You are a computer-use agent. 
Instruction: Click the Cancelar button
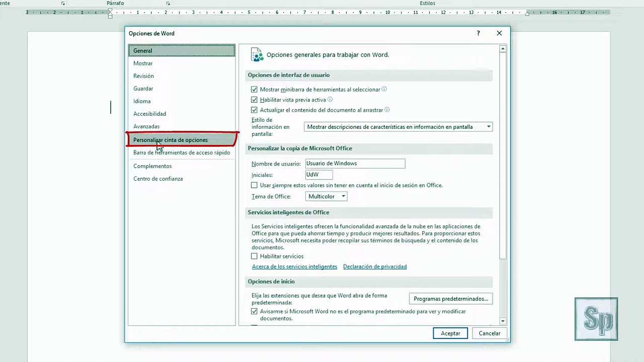coord(490,333)
